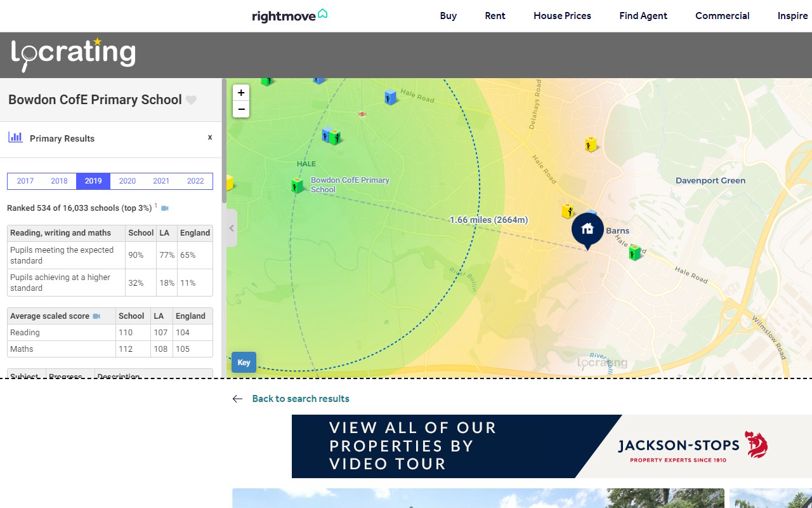Play the Average scaled score video
The width and height of the screenshot is (812, 508).
96,316
